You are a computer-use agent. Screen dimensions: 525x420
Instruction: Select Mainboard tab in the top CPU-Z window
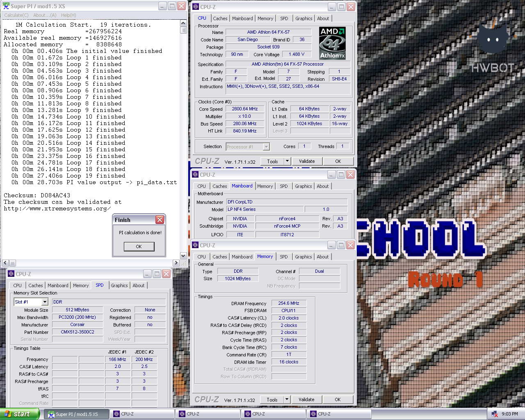tap(242, 18)
